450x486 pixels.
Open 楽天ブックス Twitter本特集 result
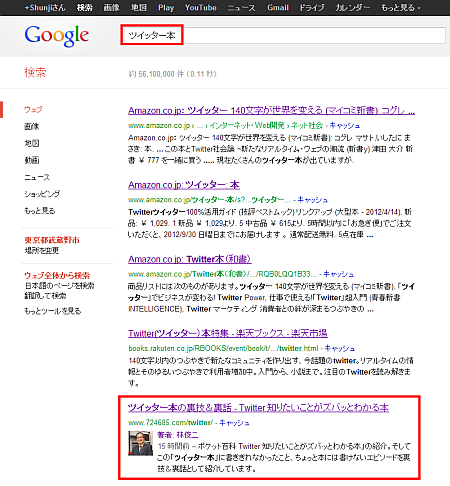228,333
